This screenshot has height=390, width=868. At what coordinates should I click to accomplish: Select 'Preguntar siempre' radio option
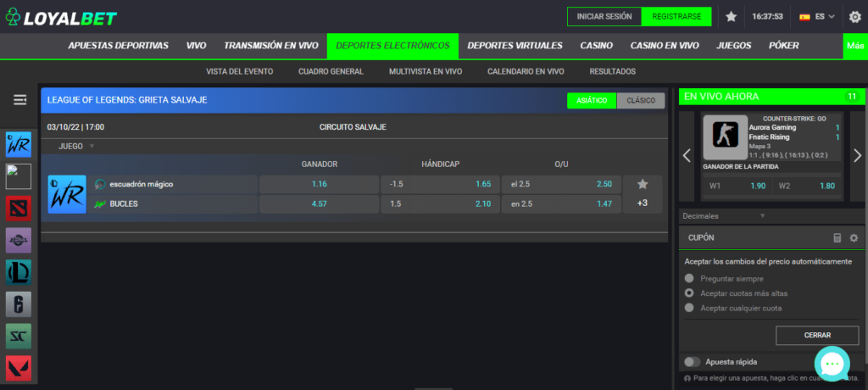click(690, 278)
